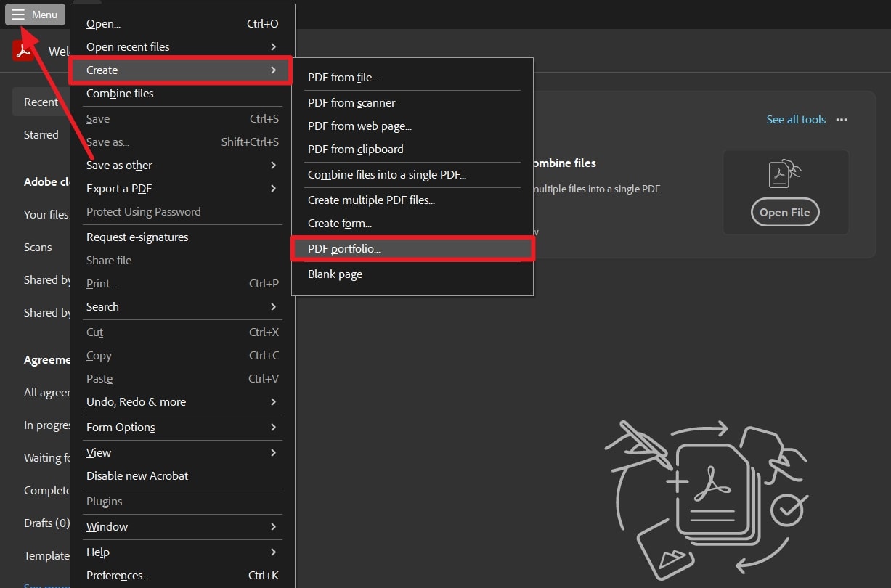The height and width of the screenshot is (588, 891).
Task: Open the three-dots more options icon
Action: (842, 120)
